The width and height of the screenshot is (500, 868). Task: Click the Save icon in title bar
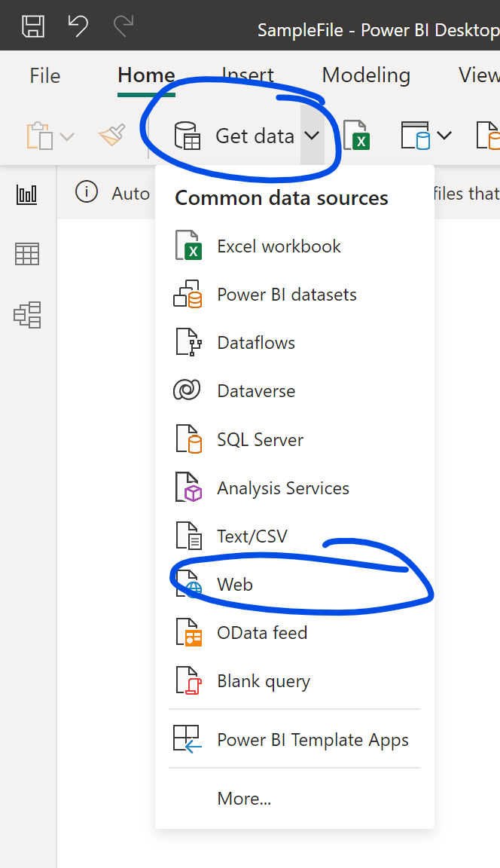(32, 26)
